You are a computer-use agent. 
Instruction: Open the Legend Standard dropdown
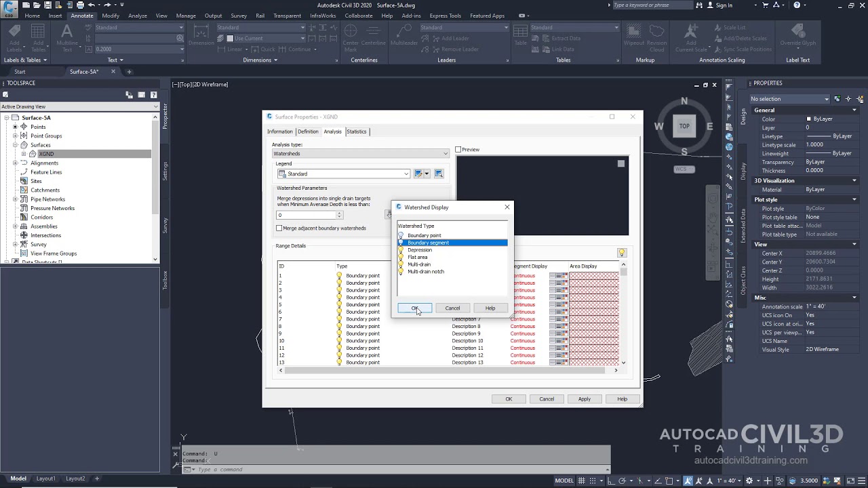click(344, 174)
